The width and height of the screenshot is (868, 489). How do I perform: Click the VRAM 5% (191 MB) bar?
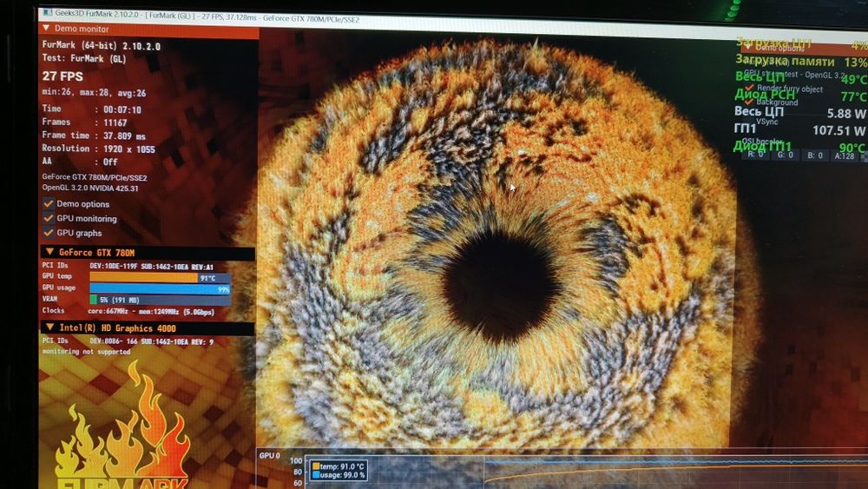pyautogui.click(x=160, y=300)
